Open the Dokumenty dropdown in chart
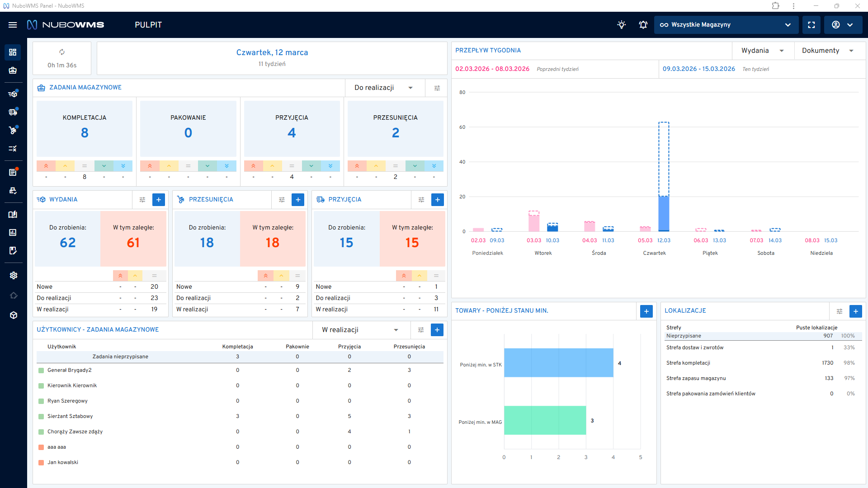 (x=827, y=51)
